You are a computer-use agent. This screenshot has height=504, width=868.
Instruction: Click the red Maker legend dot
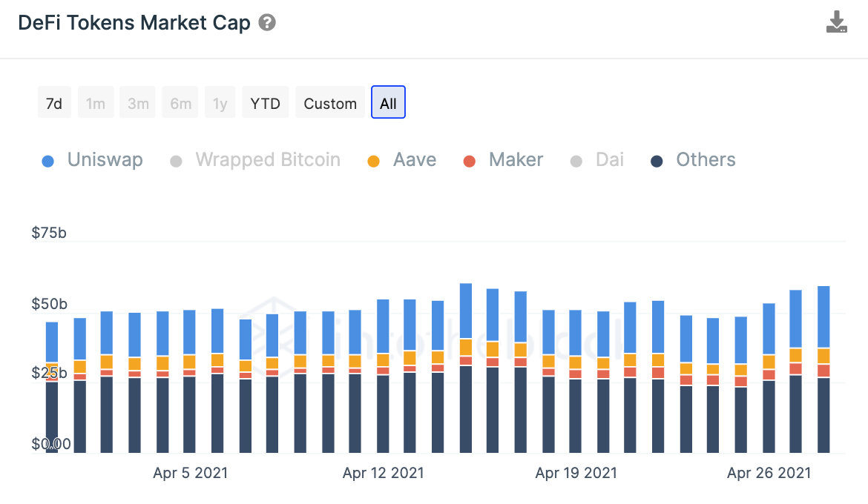click(470, 162)
